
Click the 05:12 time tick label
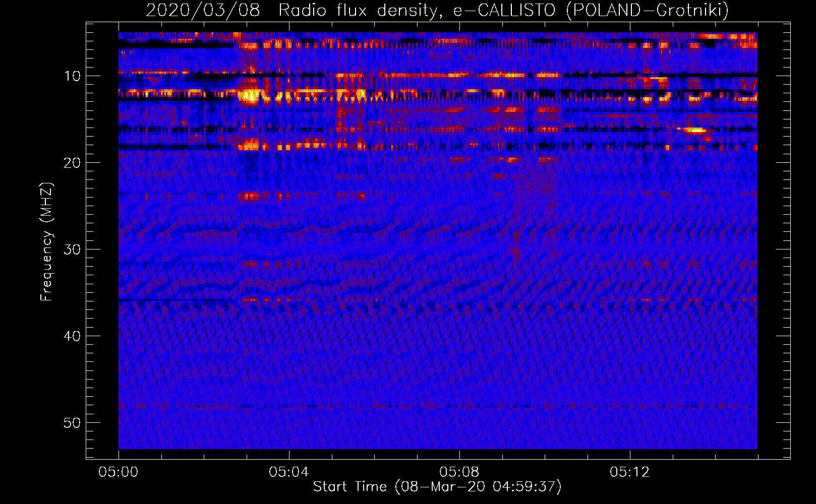point(630,472)
